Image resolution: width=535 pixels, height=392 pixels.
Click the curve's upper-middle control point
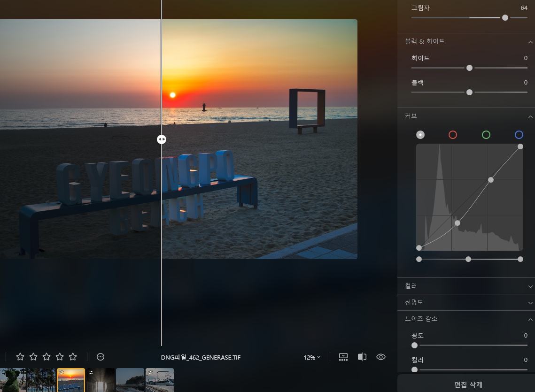pyautogui.click(x=491, y=180)
